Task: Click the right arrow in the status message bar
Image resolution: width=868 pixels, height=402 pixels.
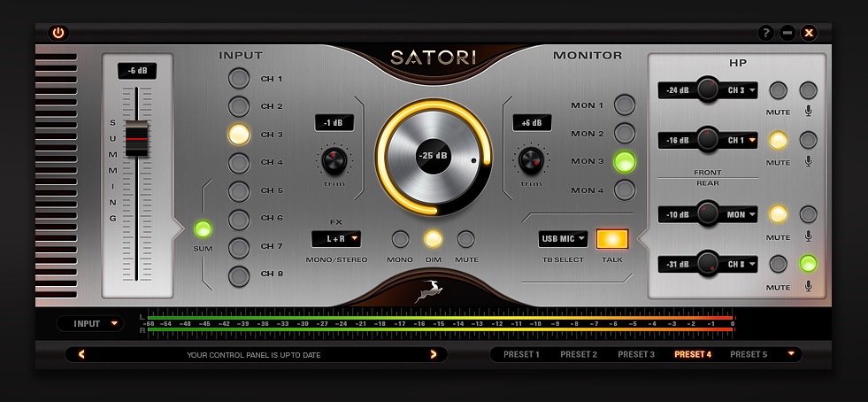Action: (434, 354)
